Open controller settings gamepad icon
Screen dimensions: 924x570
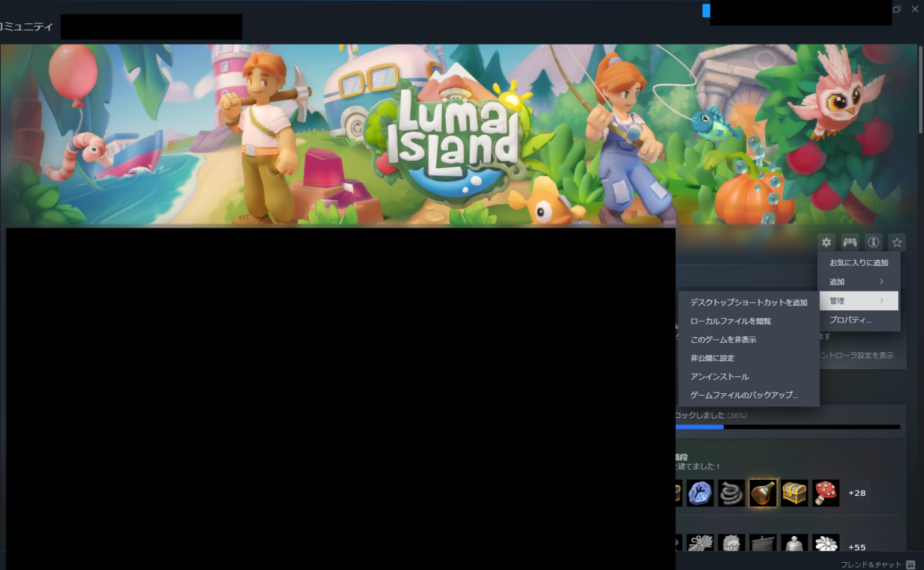tap(849, 242)
